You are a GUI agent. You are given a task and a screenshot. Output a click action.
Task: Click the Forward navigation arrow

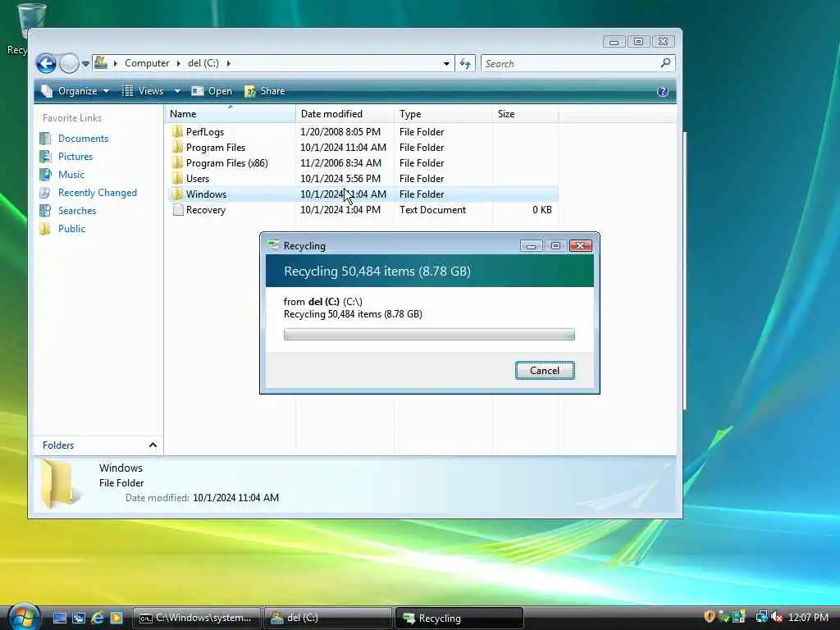click(69, 64)
